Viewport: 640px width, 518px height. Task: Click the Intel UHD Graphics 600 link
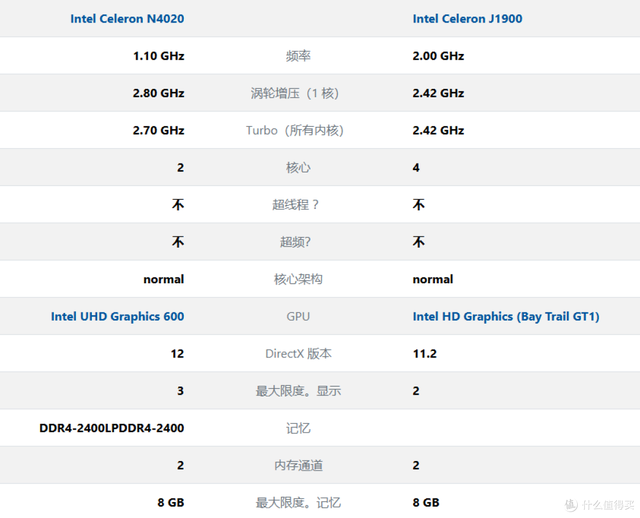click(x=117, y=317)
